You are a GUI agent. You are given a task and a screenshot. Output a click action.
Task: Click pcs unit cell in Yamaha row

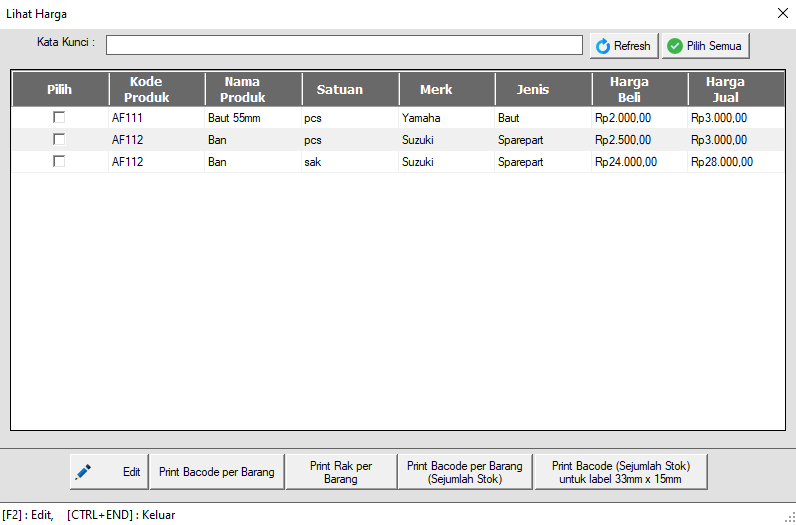[350, 118]
